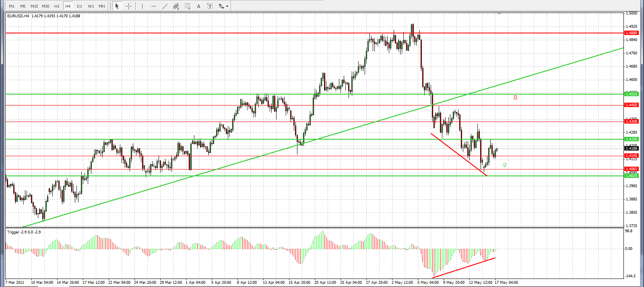
Task: Select the equidistant channel tool
Action: pos(176,6)
